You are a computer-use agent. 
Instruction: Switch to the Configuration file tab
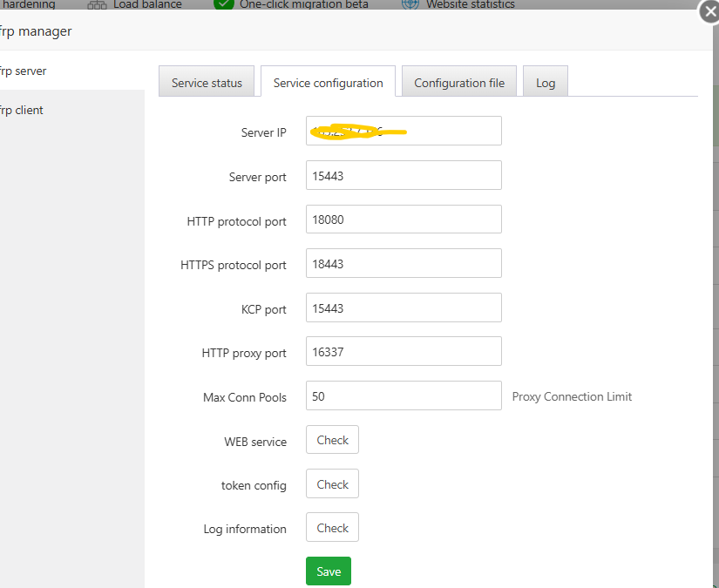[x=459, y=82]
